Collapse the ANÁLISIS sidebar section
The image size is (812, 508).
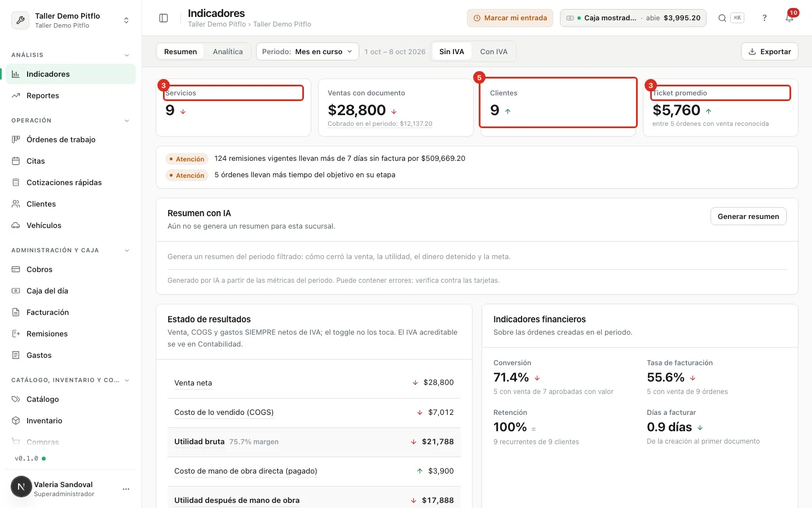[127, 55]
